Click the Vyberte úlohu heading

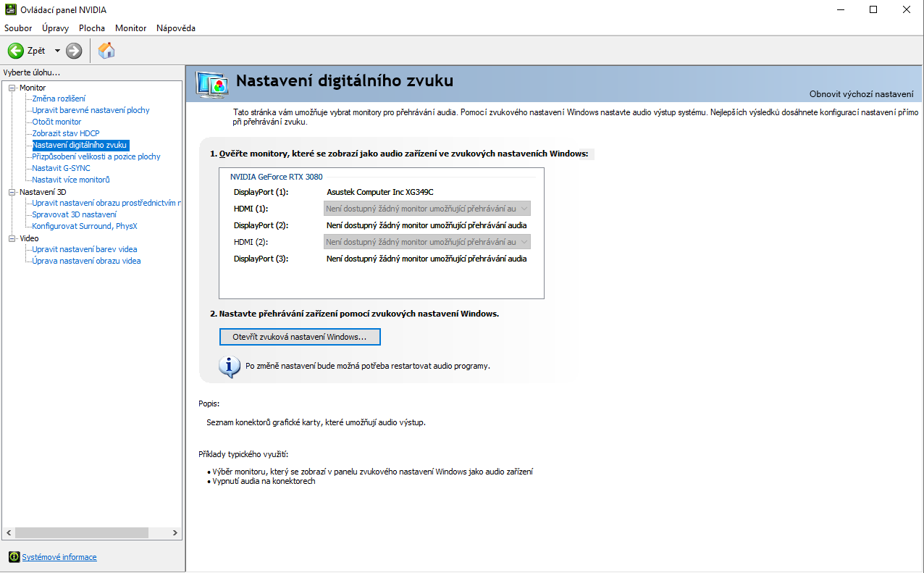[x=32, y=72]
